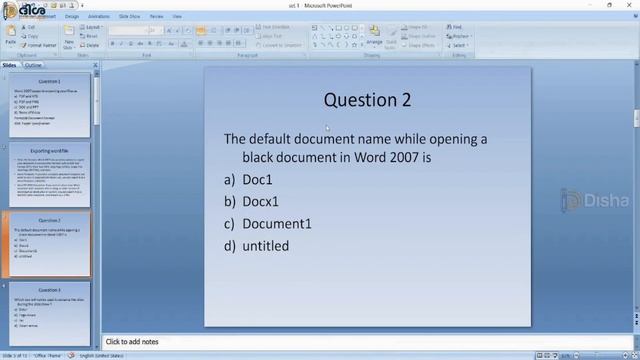Center the text
Image resolution: width=640 pixels, height=360 pixels.
pos(210,43)
